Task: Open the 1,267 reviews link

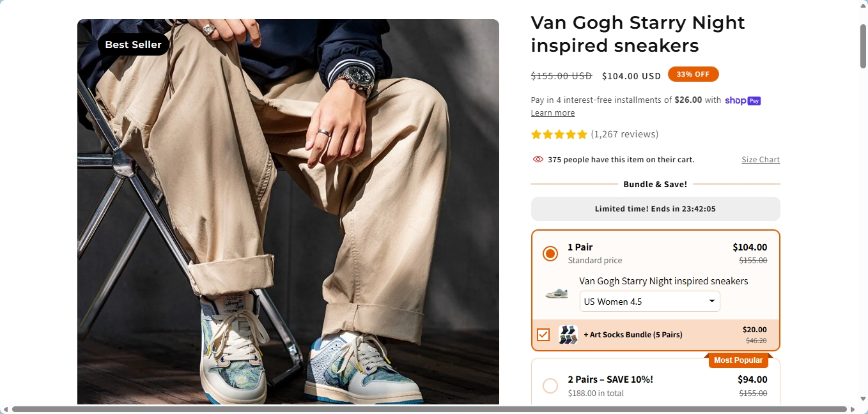Action: pyautogui.click(x=624, y=134)
